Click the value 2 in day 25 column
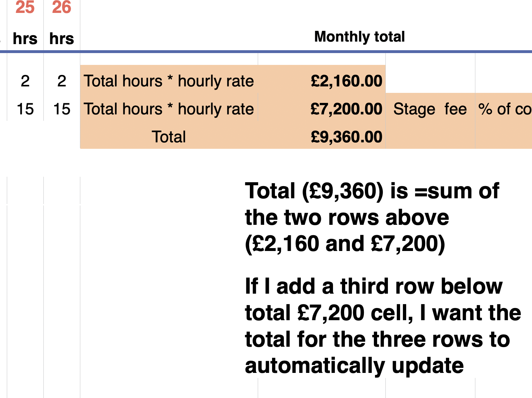 pyautogui.click(x=25, y=81)
